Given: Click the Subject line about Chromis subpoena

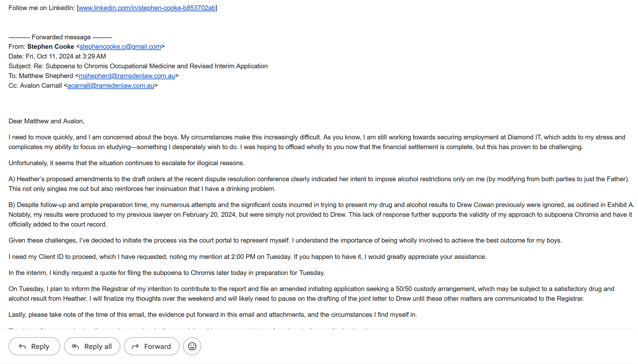Looking at the screenshot, I should [x=138, y=66].
